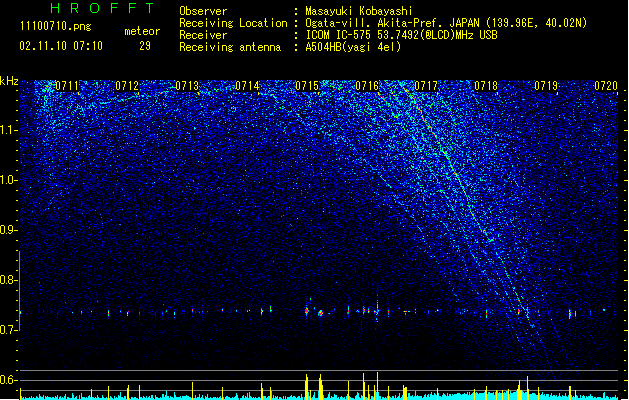
Task: Click the 0716 time marker
Action: pyautogui.click(x=367, y=86)
